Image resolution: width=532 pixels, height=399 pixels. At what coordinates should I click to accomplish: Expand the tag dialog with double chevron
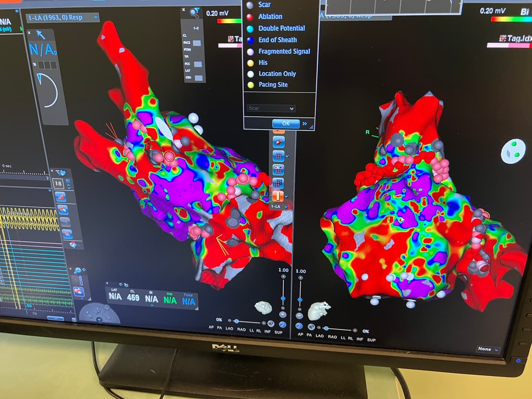(x=305, y=124)
